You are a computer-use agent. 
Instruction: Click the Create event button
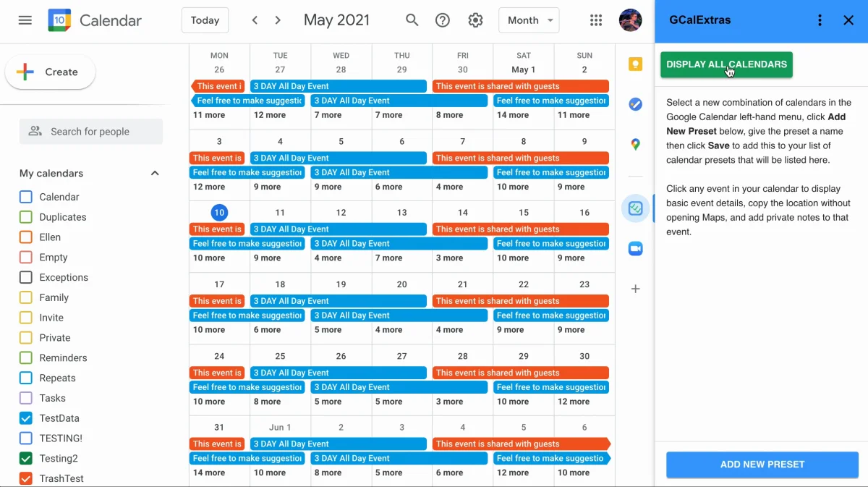pyautogui.click(x=50, y=72)
